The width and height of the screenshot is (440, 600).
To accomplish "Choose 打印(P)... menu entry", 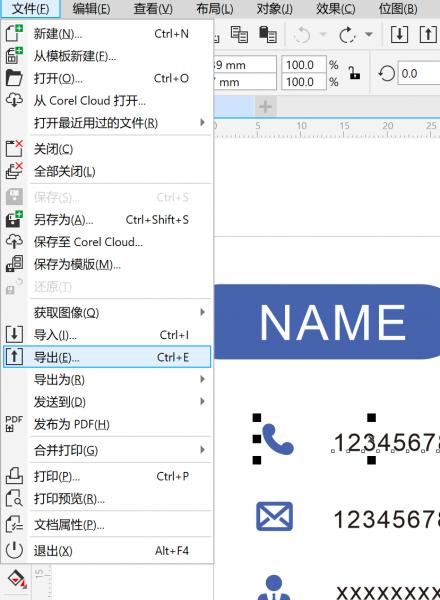I will [x=107, y=476].
